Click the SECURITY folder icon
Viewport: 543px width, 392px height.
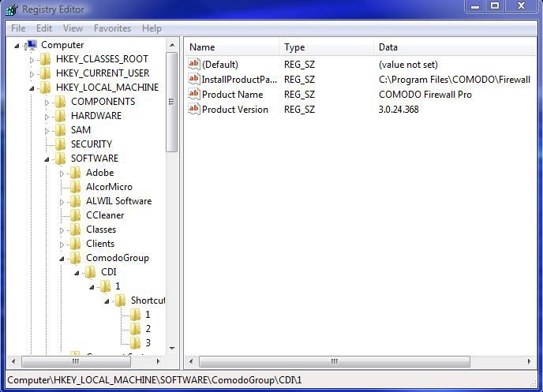[60, 144]
